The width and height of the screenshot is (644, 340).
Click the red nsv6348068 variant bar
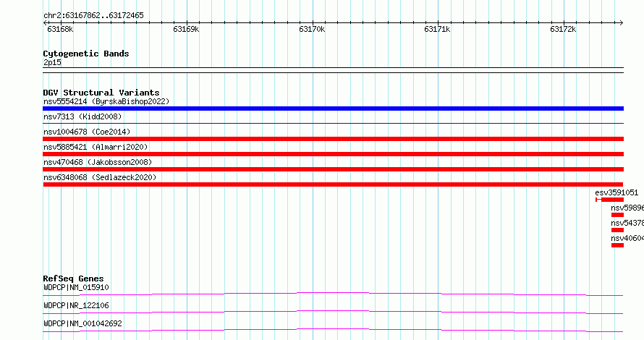click(x=333, y=184)
